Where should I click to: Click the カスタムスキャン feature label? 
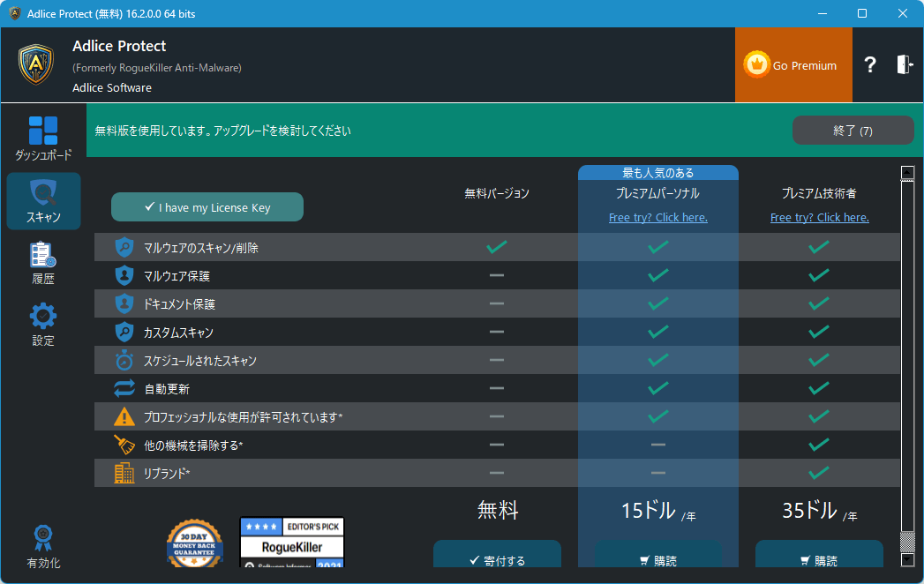[178, 333]
